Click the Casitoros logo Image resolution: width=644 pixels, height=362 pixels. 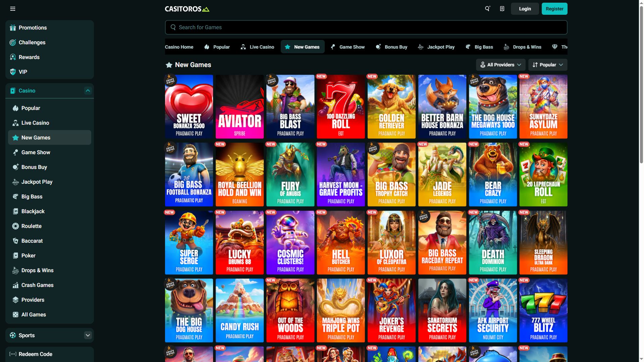click(x=187, y=9)
